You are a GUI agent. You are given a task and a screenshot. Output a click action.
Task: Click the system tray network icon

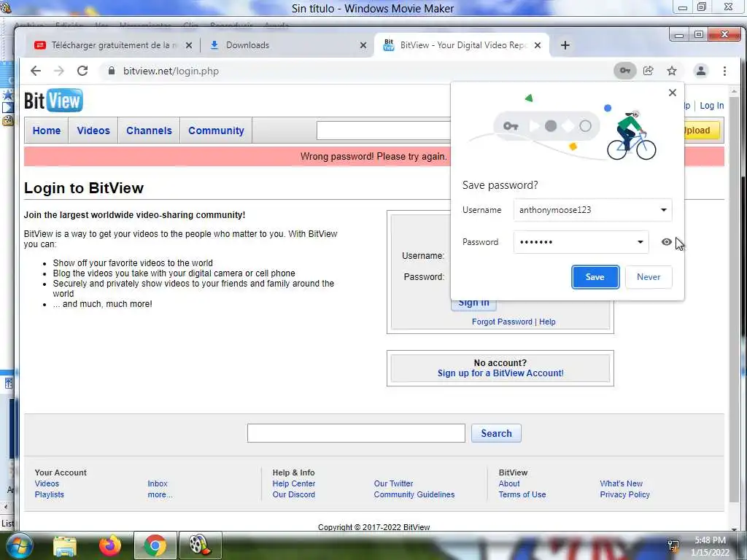click(x=673, y=546)
